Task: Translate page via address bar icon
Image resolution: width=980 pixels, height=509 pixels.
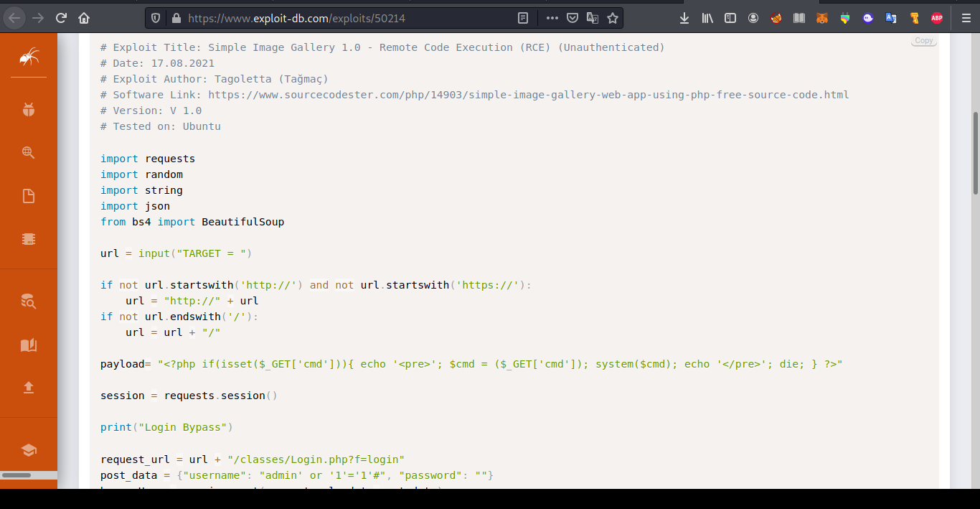Action: [x=593, y=18]
